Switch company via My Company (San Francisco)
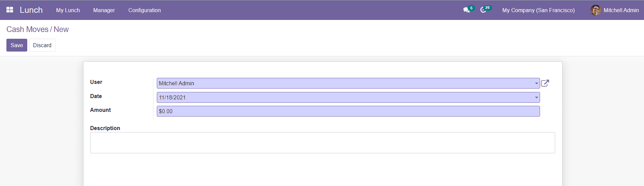 (538, 10)
